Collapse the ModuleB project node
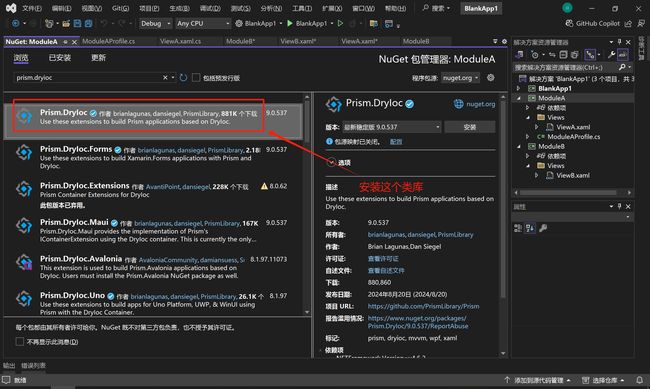The width and height of the screenshot is (650, 389). pos(518,146)
